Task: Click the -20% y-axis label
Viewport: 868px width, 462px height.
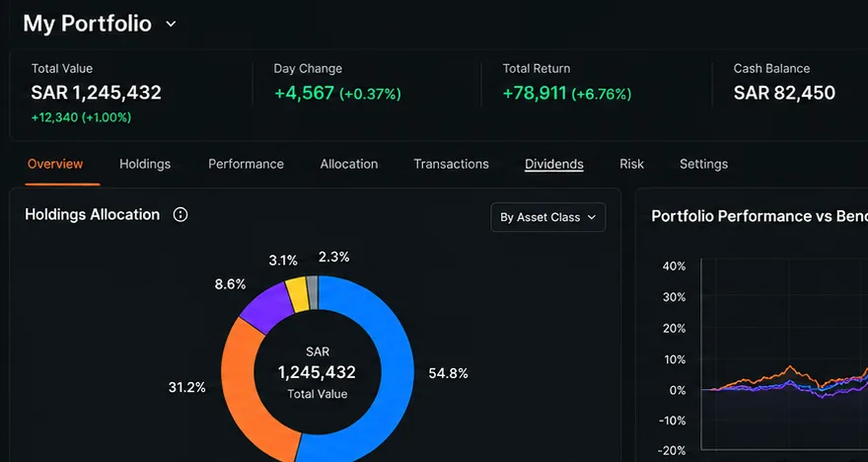Action: (671, 450)
